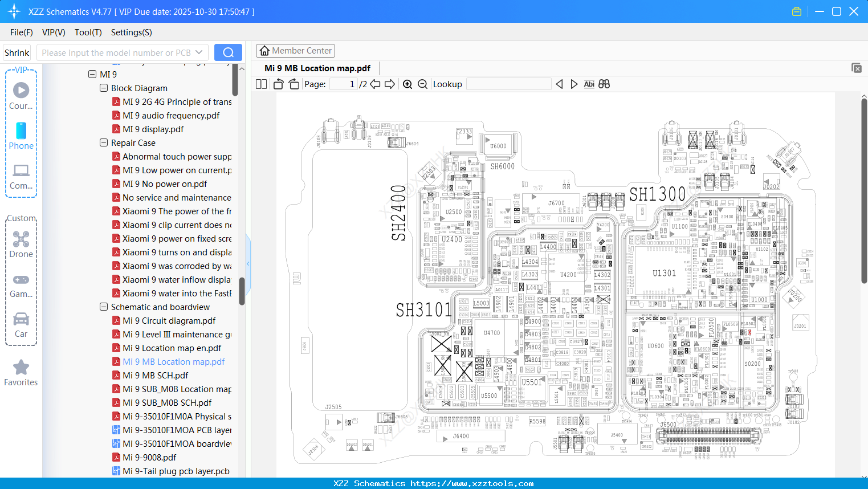Open the Tool menu

pos(88,32)
